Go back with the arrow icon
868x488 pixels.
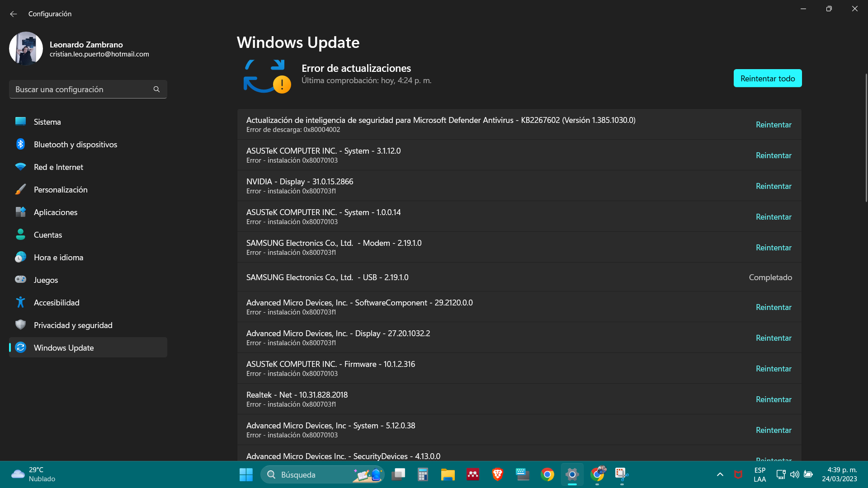(x=14, y=14)
